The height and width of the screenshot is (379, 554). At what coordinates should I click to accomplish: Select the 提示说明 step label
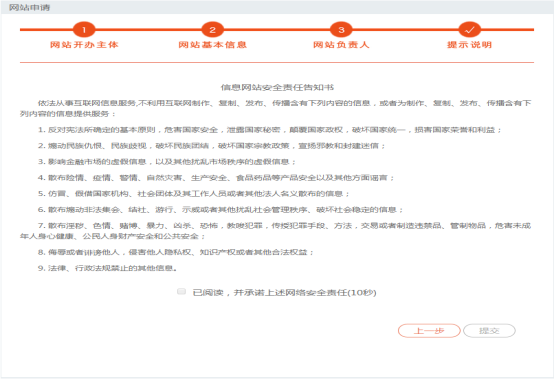tap(470, 45)
